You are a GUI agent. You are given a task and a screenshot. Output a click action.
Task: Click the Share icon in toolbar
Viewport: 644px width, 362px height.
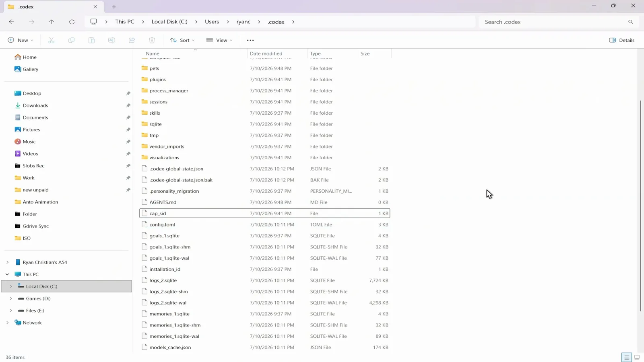click(x=132, y=40)
